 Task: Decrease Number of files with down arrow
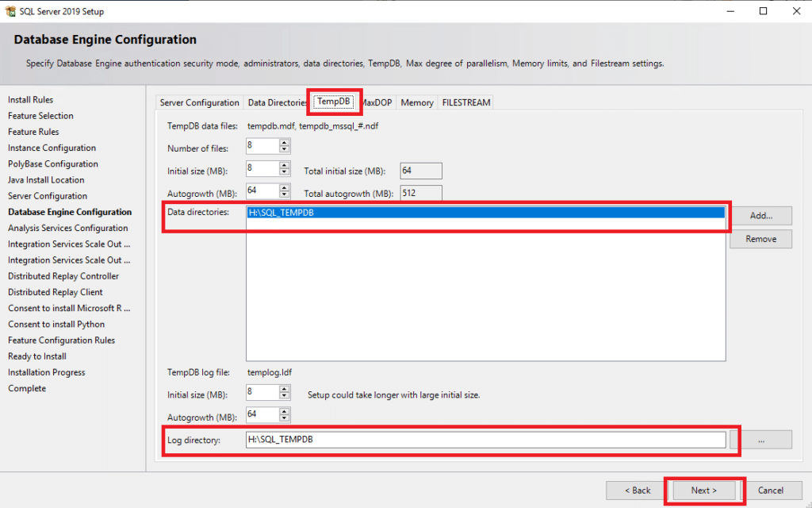284,150
